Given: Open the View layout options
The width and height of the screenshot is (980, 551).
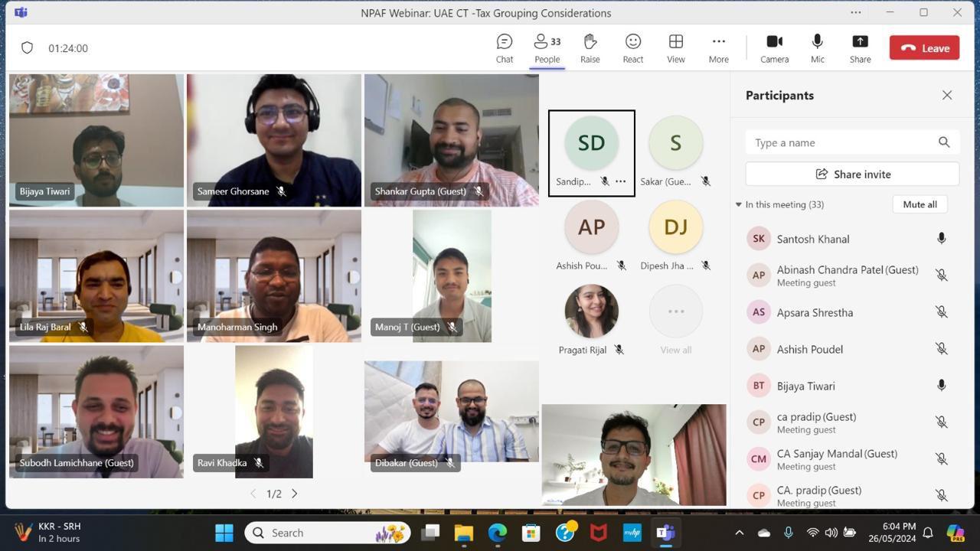Looking at the screenshot, I should (x=675, y=48).
